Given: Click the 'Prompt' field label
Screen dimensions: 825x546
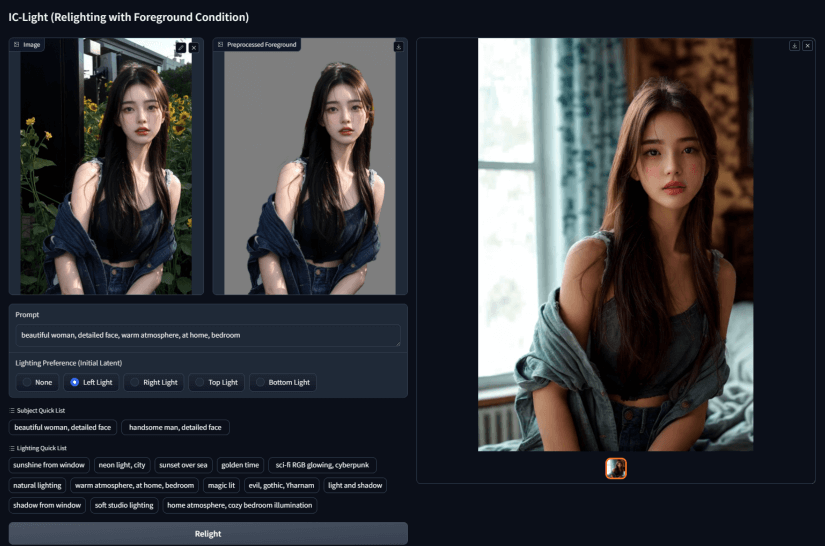Looking at the screenshot, I should coord(27,315).
